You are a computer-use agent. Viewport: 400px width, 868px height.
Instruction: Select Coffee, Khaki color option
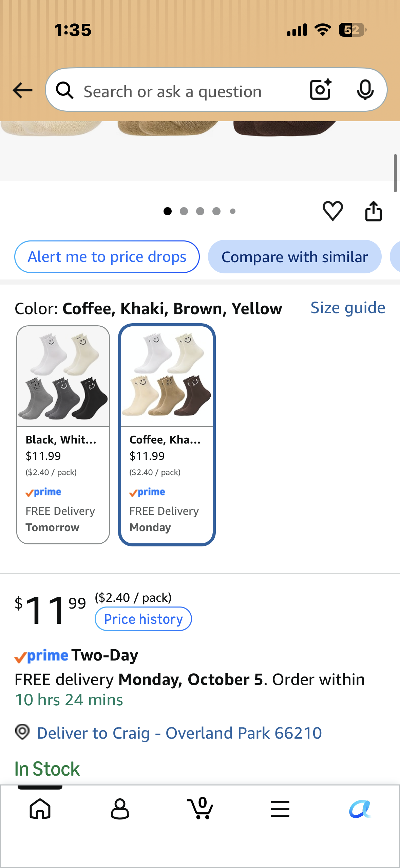[x=167, y=435]
